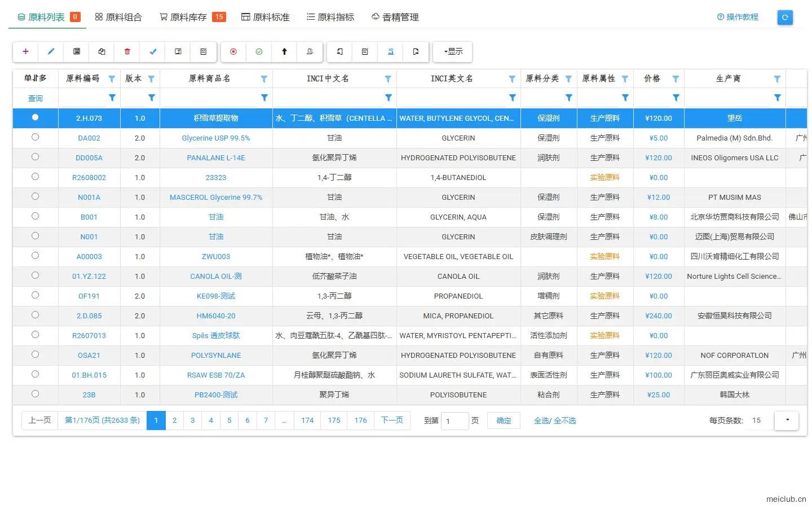Click the stamp icon in toolbar
Image resolution: width=812 pixels, height=508 pixels.
coord(310,51)
